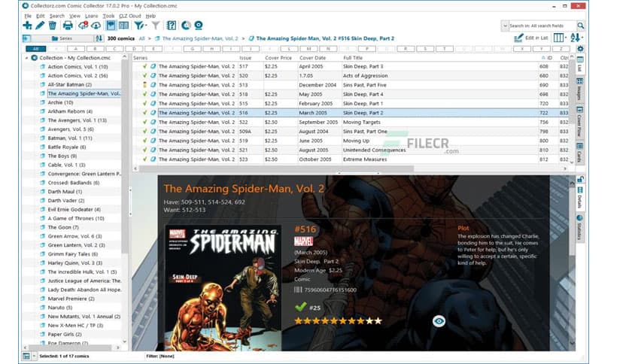Image resolution: width=629 pixels, height=364 pixels.
Task: Set rating using the star rating row
Action: (338, 320)
